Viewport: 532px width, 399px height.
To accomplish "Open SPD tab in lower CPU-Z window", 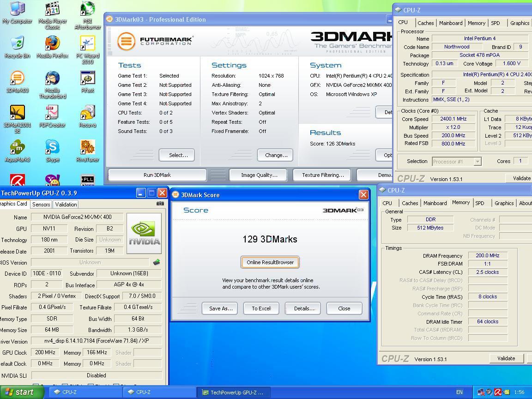I will click(480, 203).
